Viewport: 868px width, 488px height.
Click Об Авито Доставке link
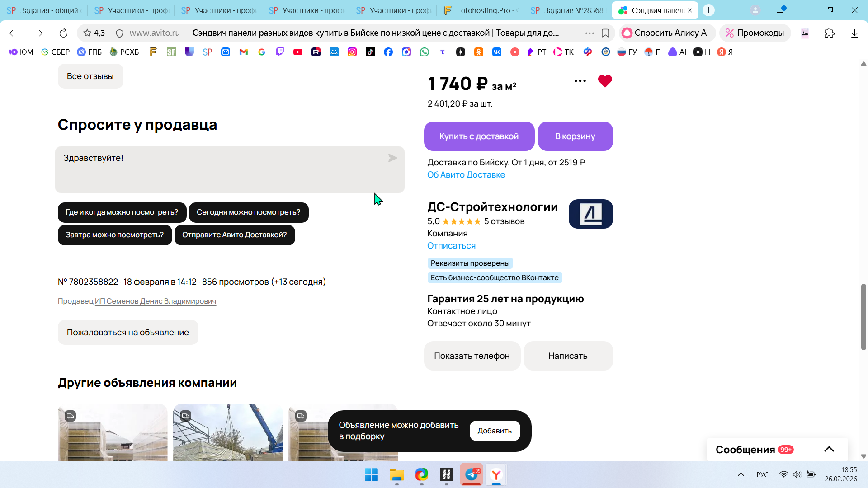[x=466, y=175]
